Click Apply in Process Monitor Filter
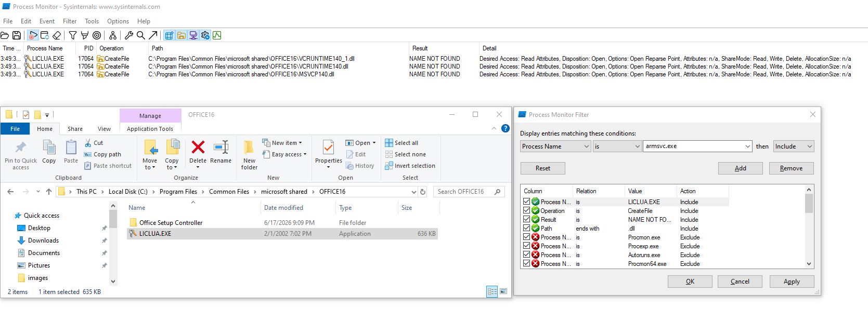This screenshot has width=868, height=321. click(792, 282)
